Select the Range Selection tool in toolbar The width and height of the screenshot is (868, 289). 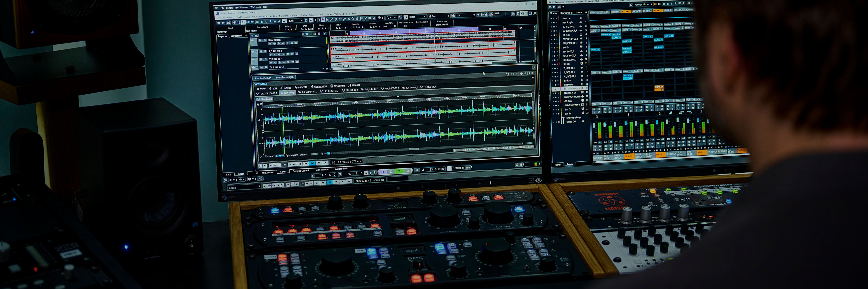point(327,19)
